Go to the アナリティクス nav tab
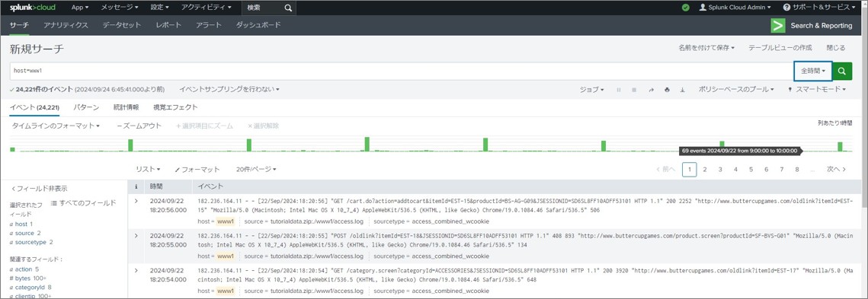868x299 pixels. coord(66,25)
